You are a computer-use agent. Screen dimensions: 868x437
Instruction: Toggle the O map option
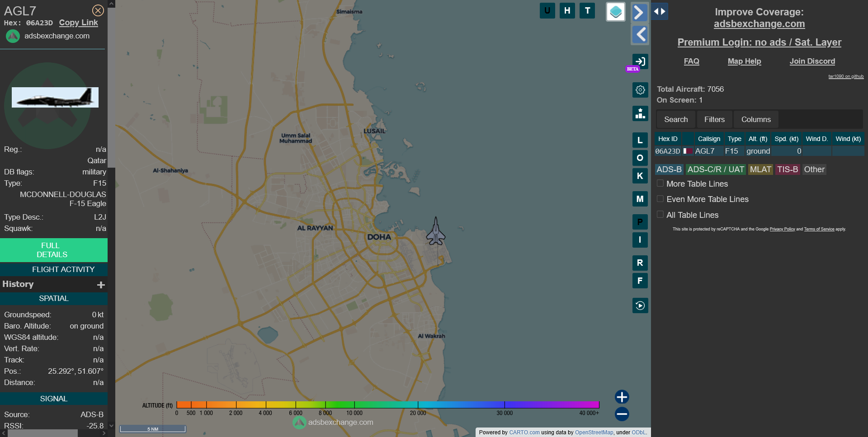(640, 158)
